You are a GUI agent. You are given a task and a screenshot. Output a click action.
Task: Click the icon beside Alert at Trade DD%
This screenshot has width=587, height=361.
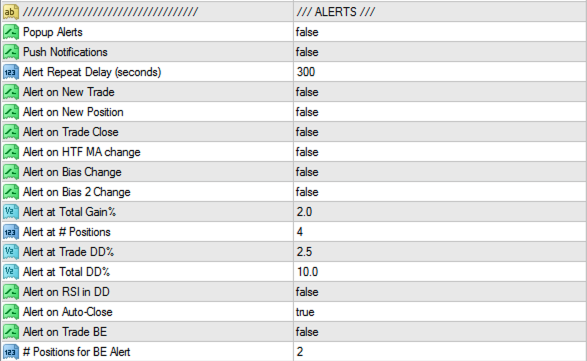coord(10,252)
